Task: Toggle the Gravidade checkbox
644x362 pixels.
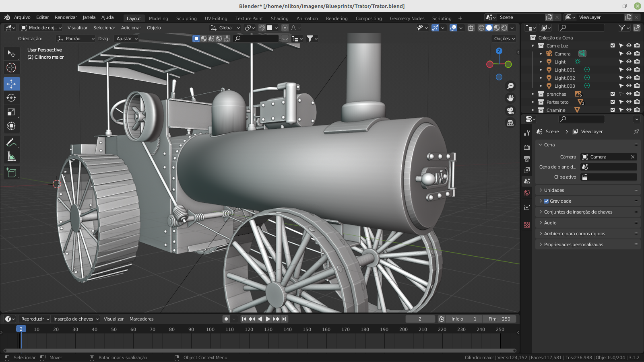Action: tap(546, 201)
